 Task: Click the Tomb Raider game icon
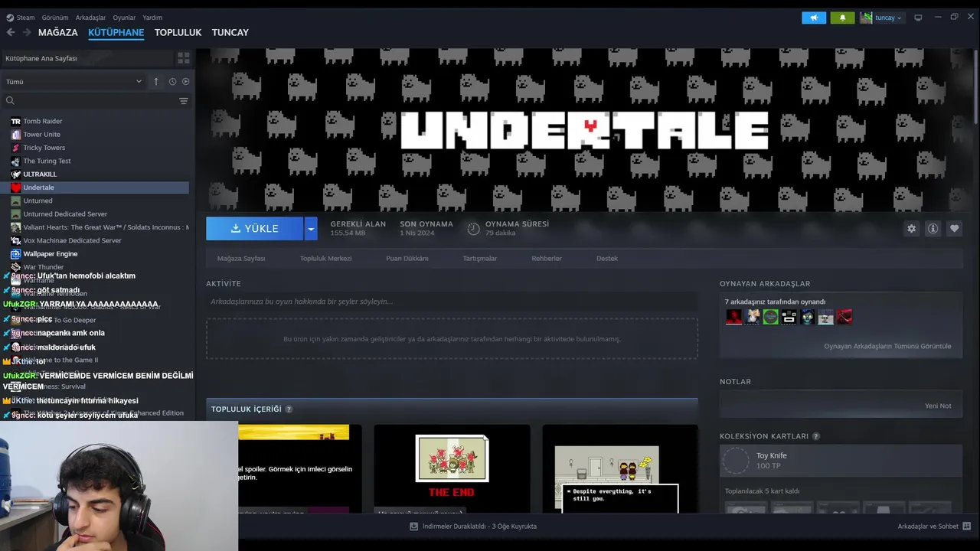pyautogui.click(x=15, y=121)
